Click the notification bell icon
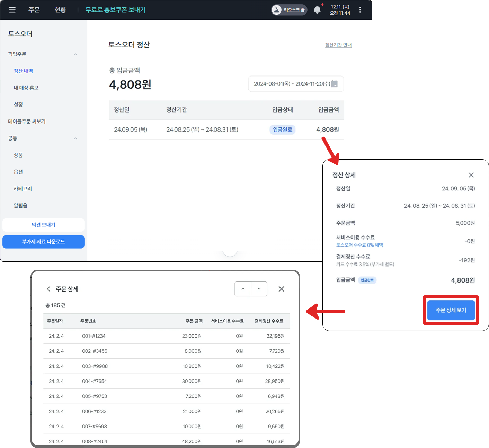The width and height of the screenshot is (489, 448). coord(317,10)
